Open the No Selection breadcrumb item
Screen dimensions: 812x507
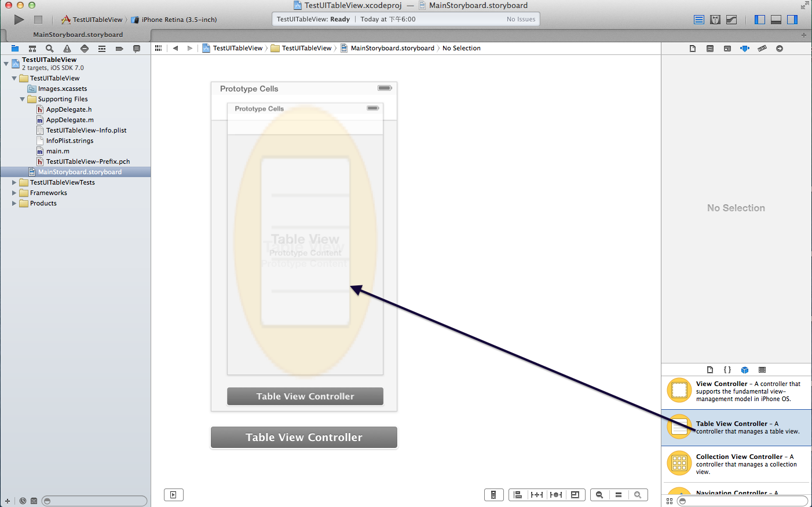pyautogui.click(x=461, y=48)
